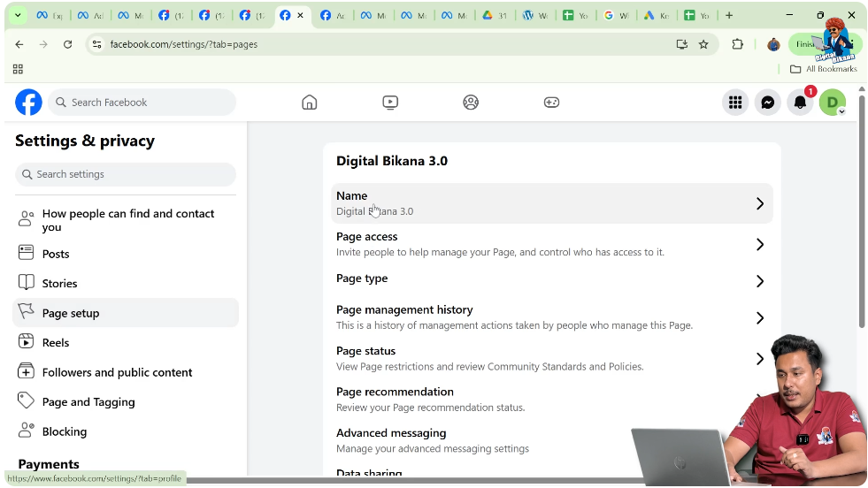The width and height of the screenshot is (868, 488).
Task: Select Page setup in sidebar
Action: coord(126,313)
